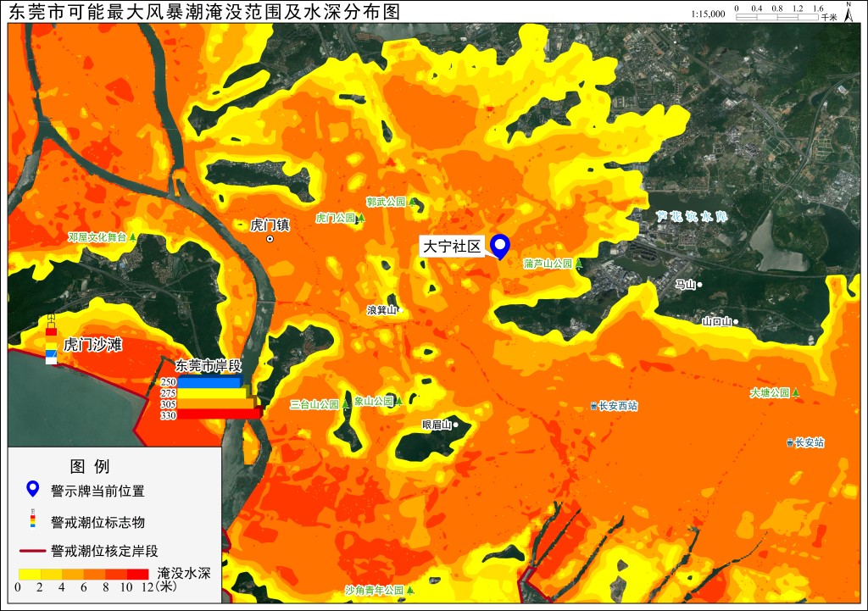Click the 象山公园 label

tap(374, 401)
